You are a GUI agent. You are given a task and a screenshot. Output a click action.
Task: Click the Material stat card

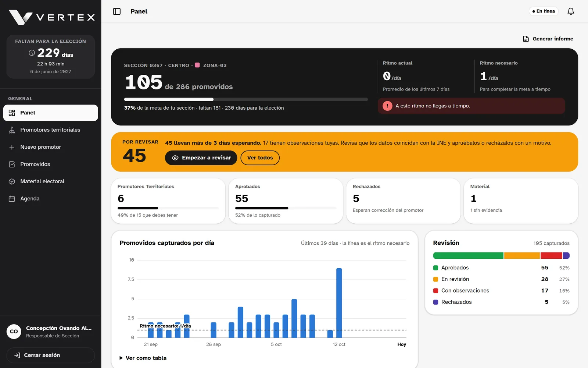tap(521, 201)
